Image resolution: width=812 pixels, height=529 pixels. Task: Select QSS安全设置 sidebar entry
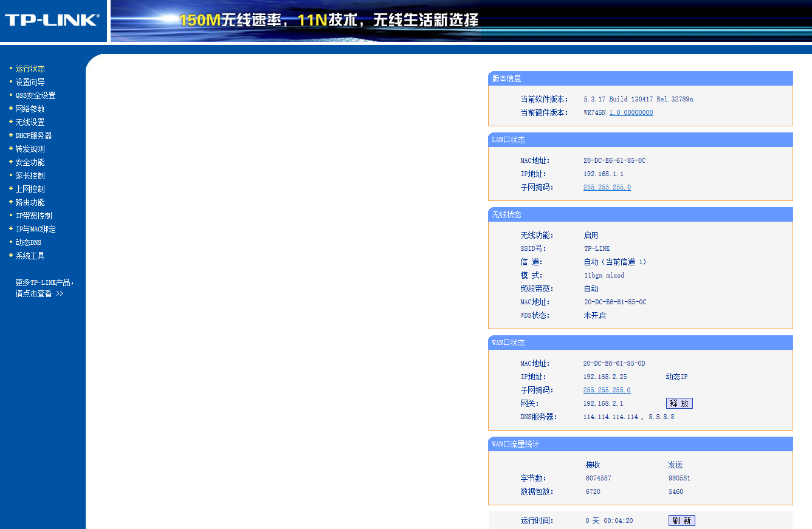(x=35, y=95)
